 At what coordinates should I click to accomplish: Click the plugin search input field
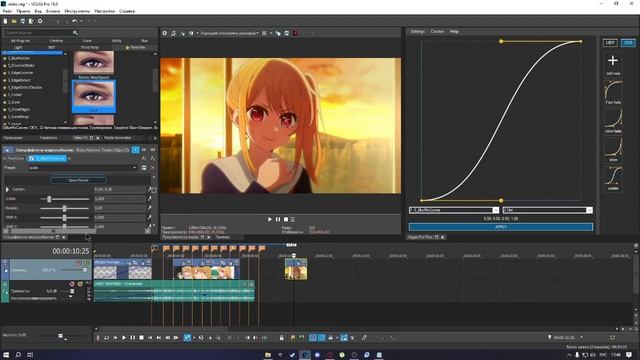[x=39, y=33]
